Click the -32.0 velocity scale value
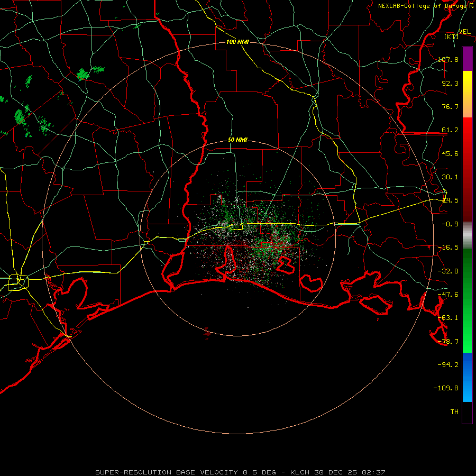Viewport: 476px width, 476px height. click(448, 271)
